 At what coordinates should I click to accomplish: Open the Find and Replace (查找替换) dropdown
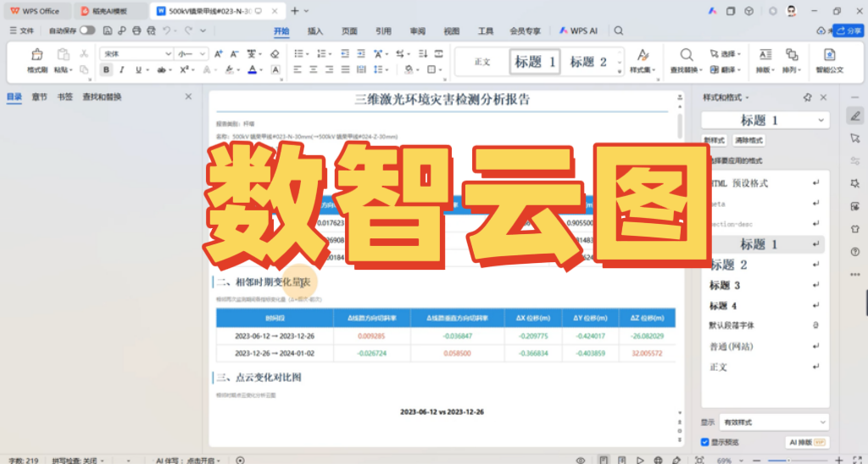pos(701,70)
